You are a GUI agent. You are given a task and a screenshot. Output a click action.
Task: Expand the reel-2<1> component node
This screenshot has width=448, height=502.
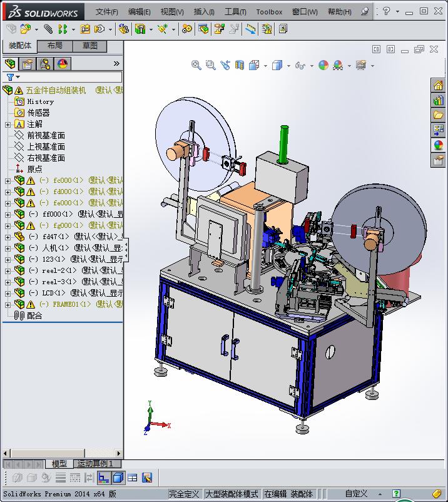click(8, 271)
